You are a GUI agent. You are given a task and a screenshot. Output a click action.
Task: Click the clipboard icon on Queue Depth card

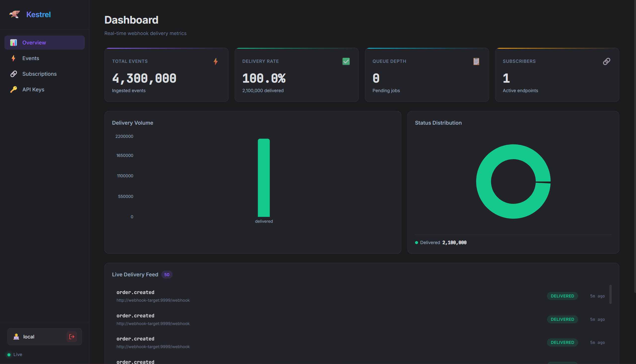[476, 61]
